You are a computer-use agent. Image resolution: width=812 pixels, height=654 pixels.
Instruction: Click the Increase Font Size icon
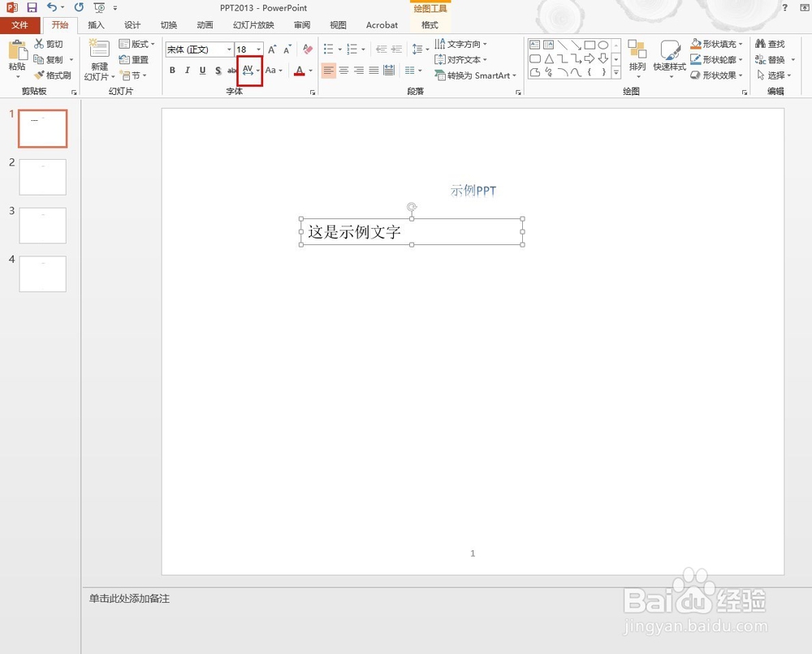click(273, 49)
